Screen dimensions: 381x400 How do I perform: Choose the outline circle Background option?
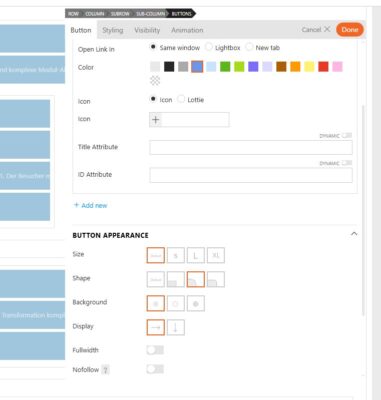coord(176,303)
